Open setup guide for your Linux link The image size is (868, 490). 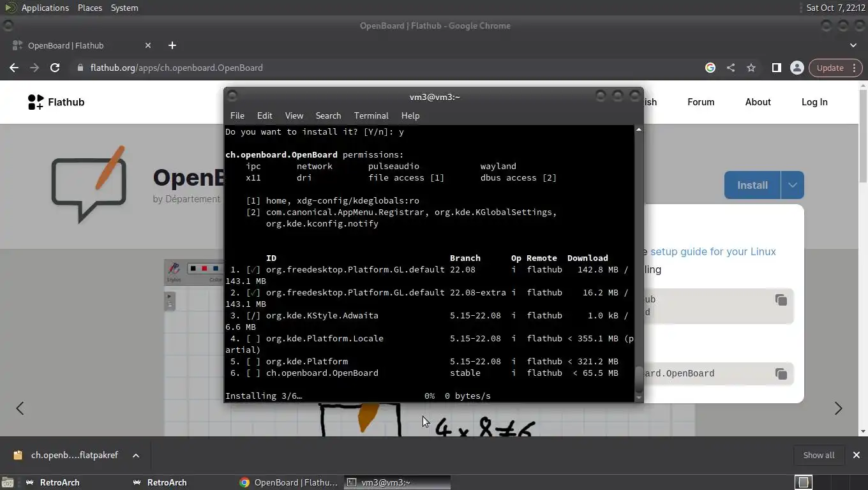[x=713, y=251]
